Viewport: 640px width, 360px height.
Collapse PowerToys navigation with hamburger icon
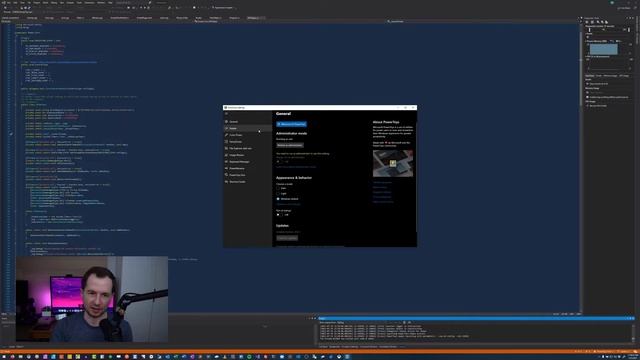tap(226, 113)
